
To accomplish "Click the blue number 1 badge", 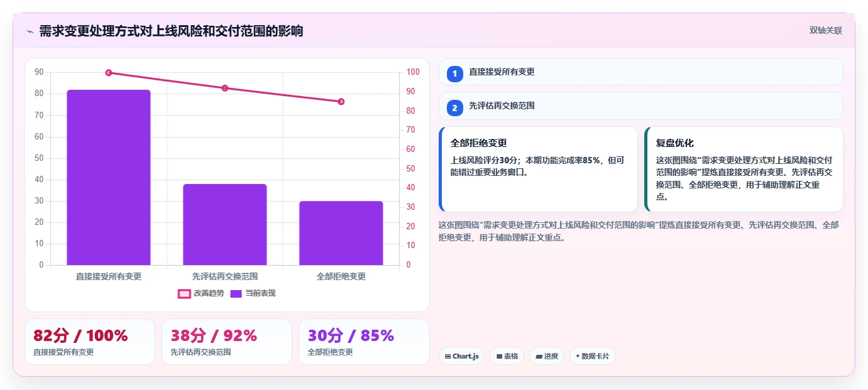I will tap(455, 74).
